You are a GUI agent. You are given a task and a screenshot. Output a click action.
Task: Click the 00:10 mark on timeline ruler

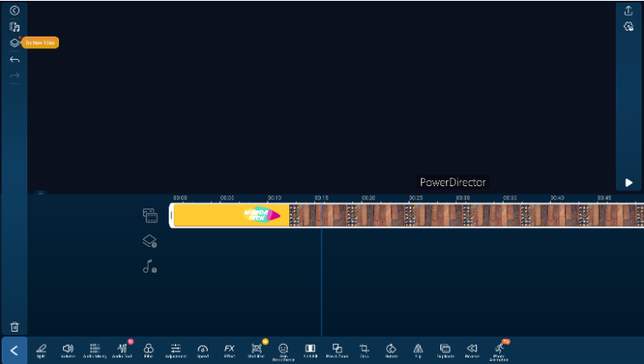point(274,198)
